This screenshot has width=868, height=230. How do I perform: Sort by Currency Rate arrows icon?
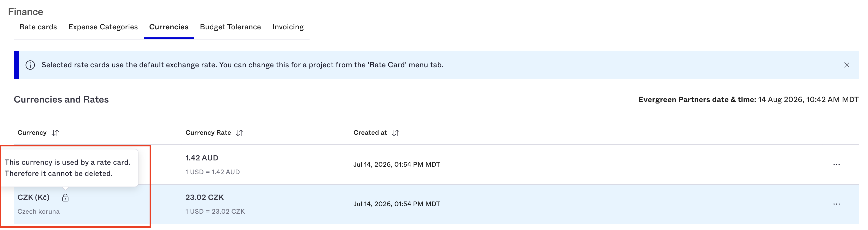[240, 133]
